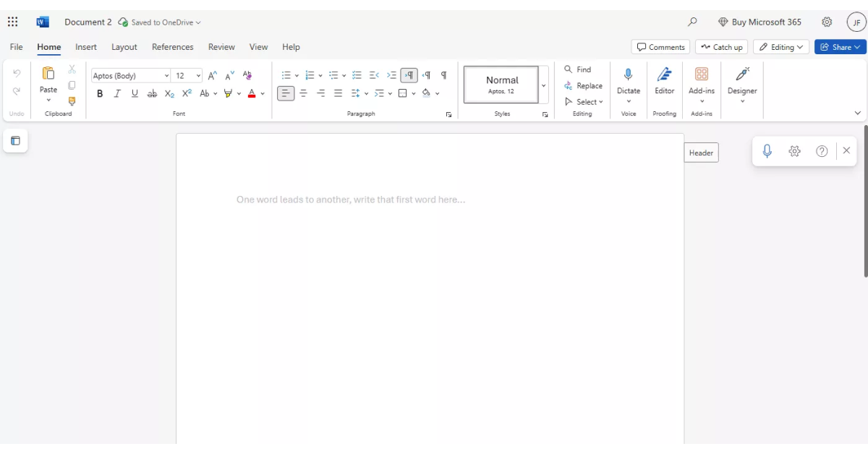
Task: Apply subscript formatting
Action: 169,93
